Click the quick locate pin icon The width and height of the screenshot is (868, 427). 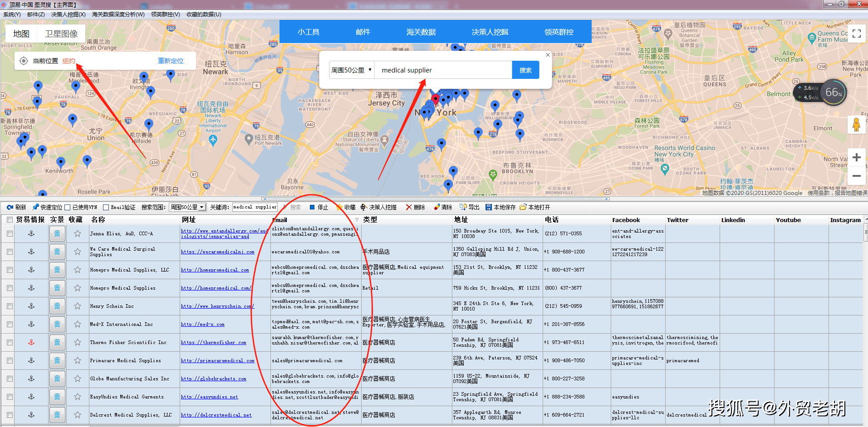(x=35, y=207)
